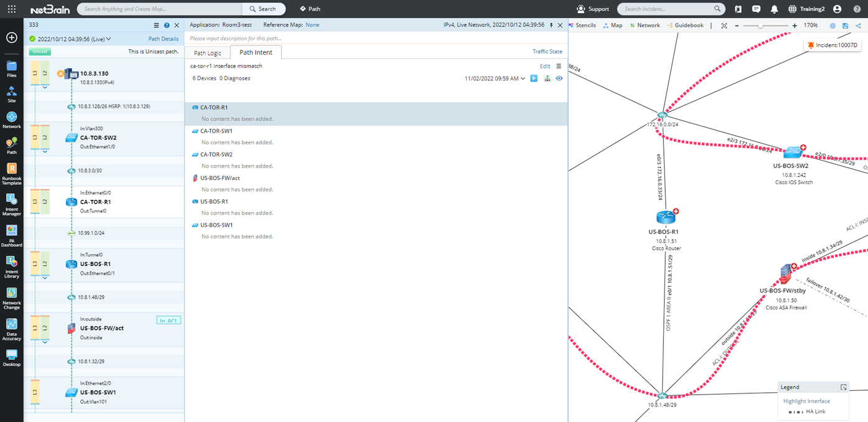This screenshot has width=868, height=422.
Task: Run the path intent play button
Action: [x=534, y=78]
